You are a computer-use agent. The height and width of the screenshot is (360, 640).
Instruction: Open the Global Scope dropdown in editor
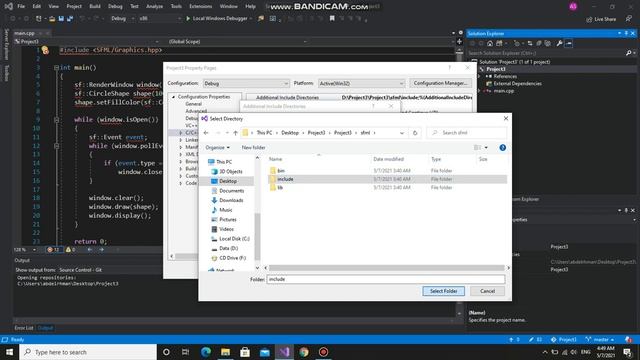(x=237, y=41)
